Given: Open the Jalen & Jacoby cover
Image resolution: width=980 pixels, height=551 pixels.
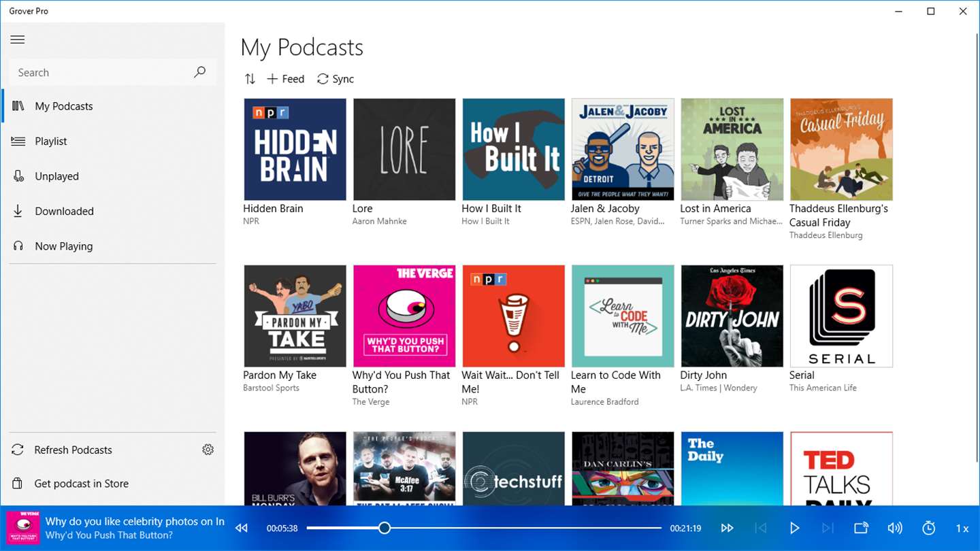Looking at the screenshot, I should [623, 150].
